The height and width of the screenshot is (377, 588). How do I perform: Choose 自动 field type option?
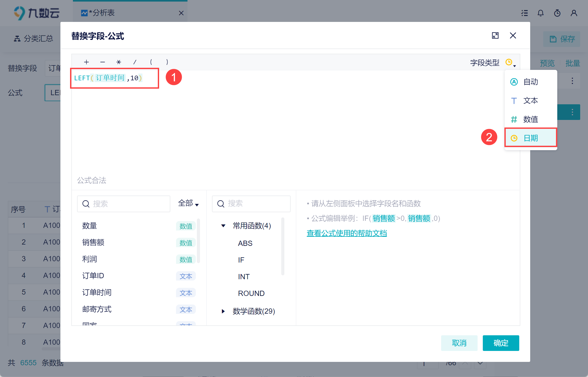(530, 82)
